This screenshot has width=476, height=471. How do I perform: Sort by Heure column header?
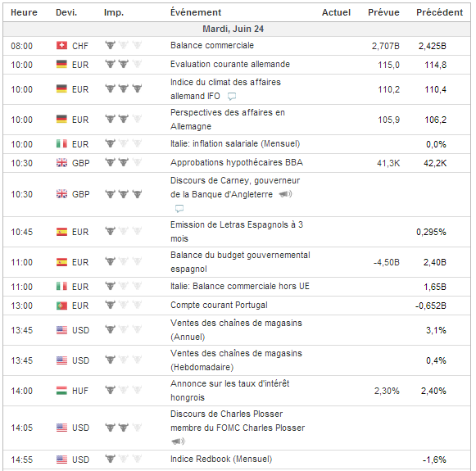24,12
